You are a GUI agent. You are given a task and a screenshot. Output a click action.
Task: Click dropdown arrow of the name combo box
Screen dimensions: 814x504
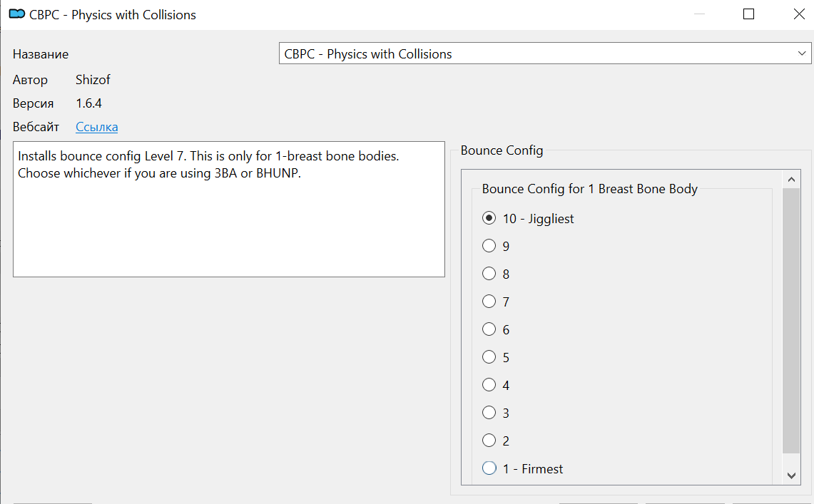coord(802,54)
